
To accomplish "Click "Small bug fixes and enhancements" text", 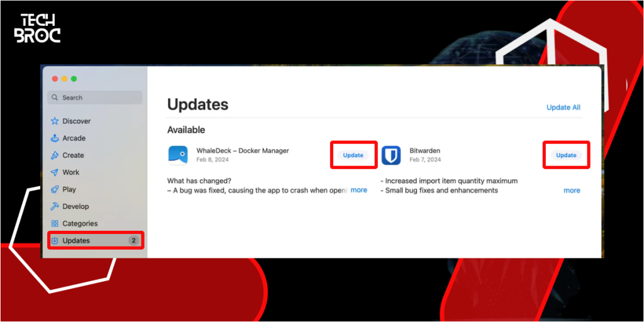I will click(x=439, y=191).
